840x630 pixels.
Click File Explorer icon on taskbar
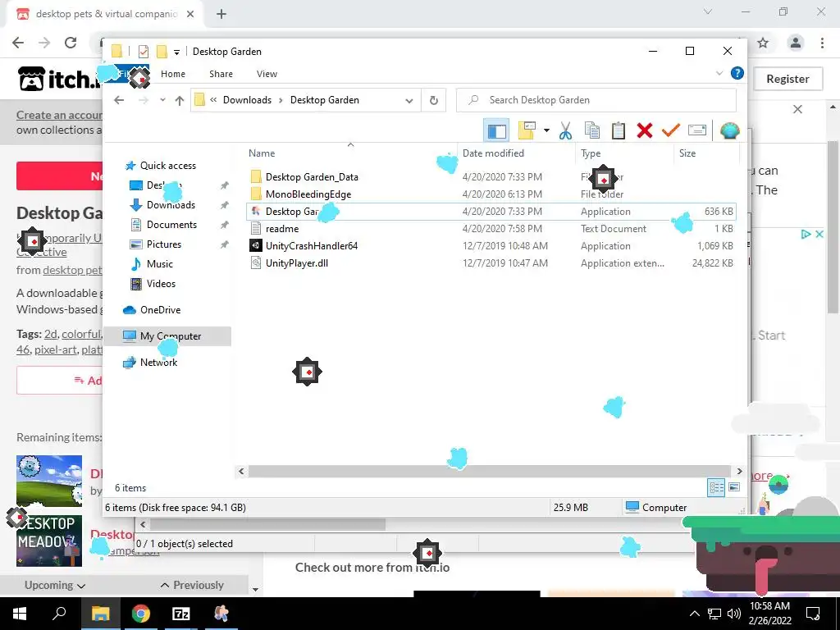[100, 614]
